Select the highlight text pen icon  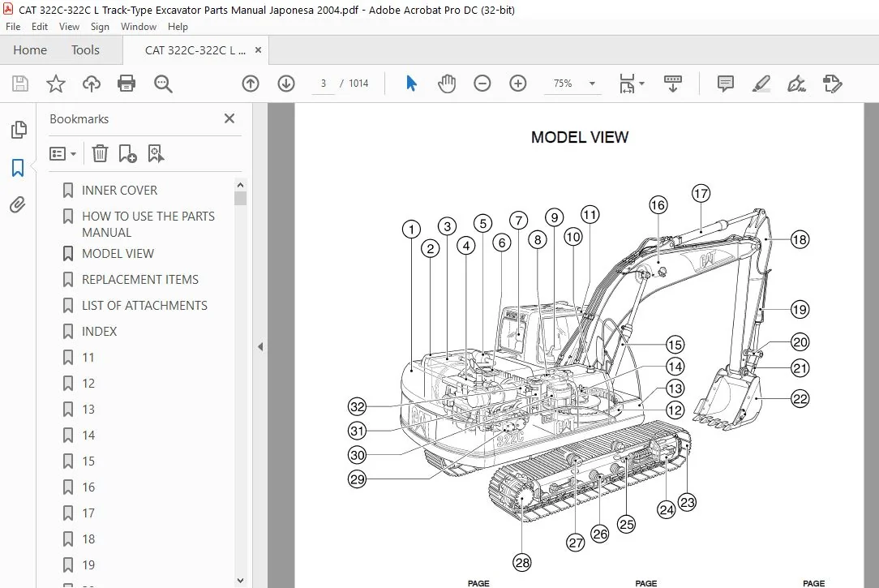[x=761, y=84]
